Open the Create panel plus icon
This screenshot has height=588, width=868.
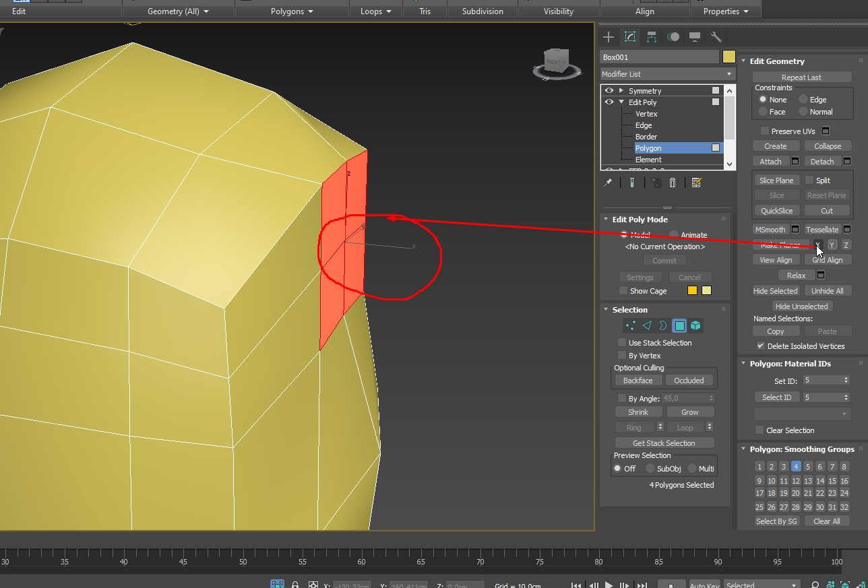[x=609, y=37]
